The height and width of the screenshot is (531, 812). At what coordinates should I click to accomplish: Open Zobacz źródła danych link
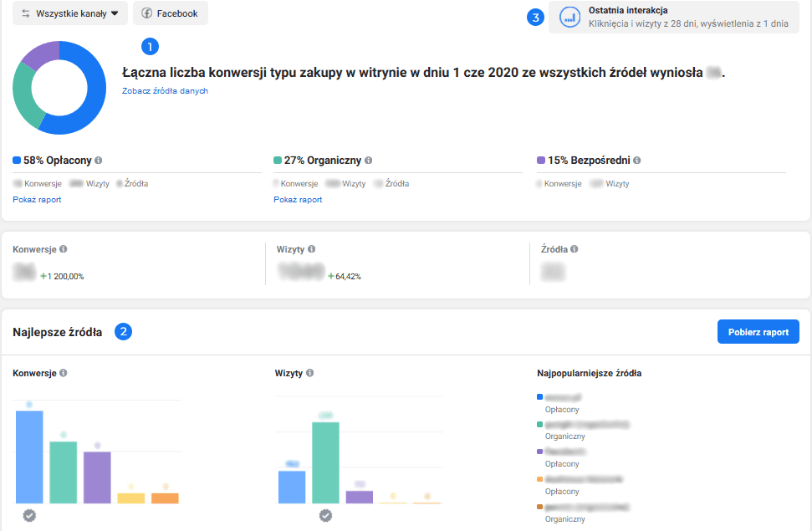click(x=166, y=90)
